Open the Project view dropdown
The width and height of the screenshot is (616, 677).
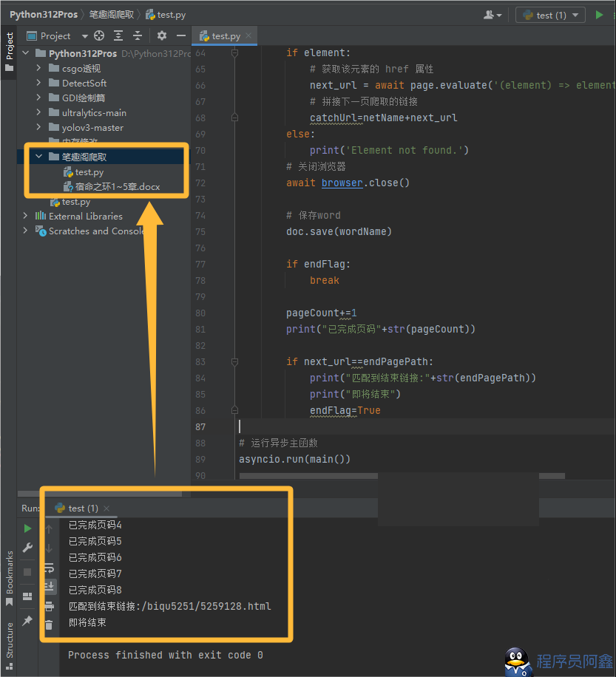tap(84, 36)
